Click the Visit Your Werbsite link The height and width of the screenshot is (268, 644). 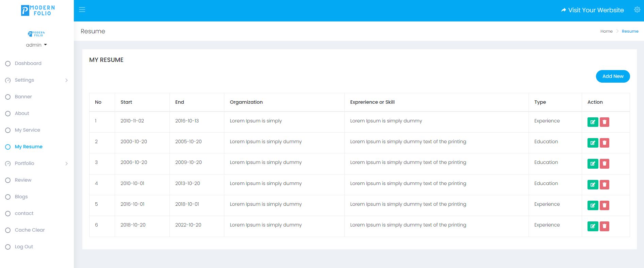click(592, 10)
